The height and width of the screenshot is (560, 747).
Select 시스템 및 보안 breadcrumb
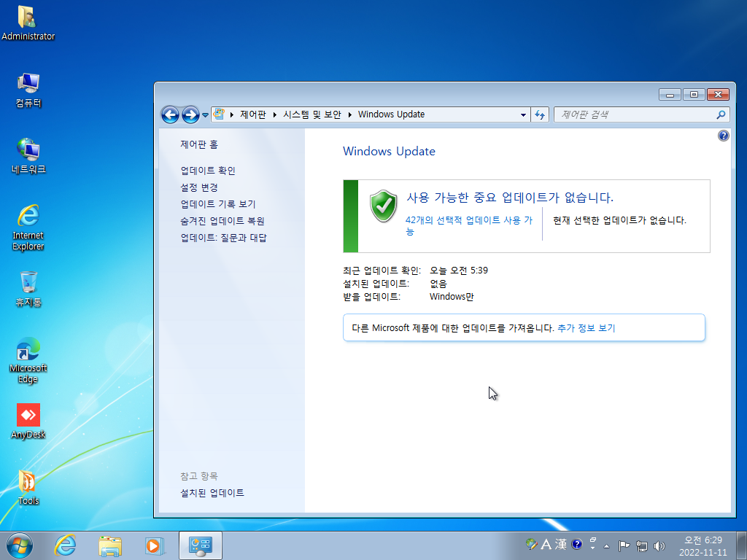pyautogui.click(x=312, y=114)
